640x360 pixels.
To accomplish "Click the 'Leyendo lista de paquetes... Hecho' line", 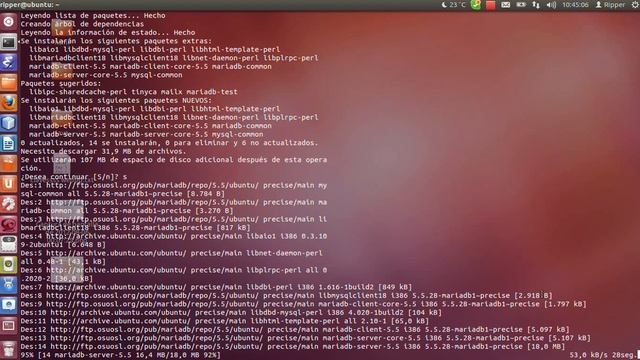I will click(93, 16).
